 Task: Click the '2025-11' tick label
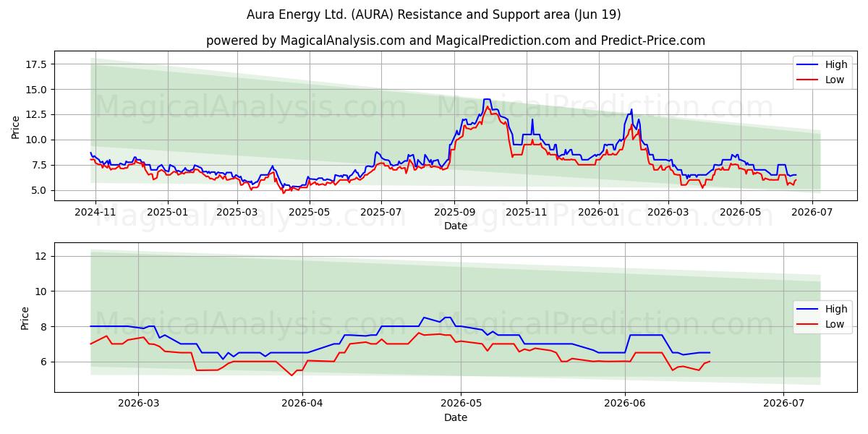(x=527, y=212)
